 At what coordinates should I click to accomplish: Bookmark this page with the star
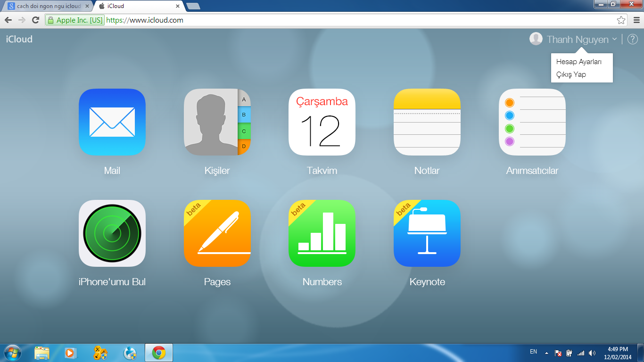[621, 20]
